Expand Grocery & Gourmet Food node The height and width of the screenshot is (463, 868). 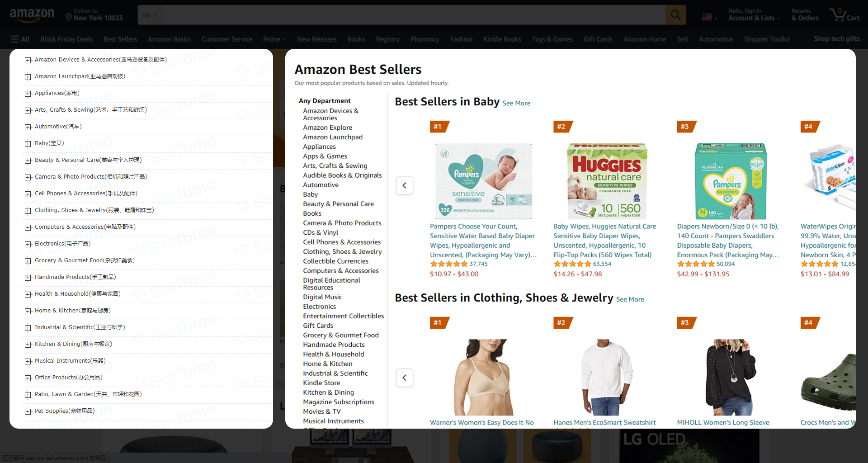click(x=28, y=261)
